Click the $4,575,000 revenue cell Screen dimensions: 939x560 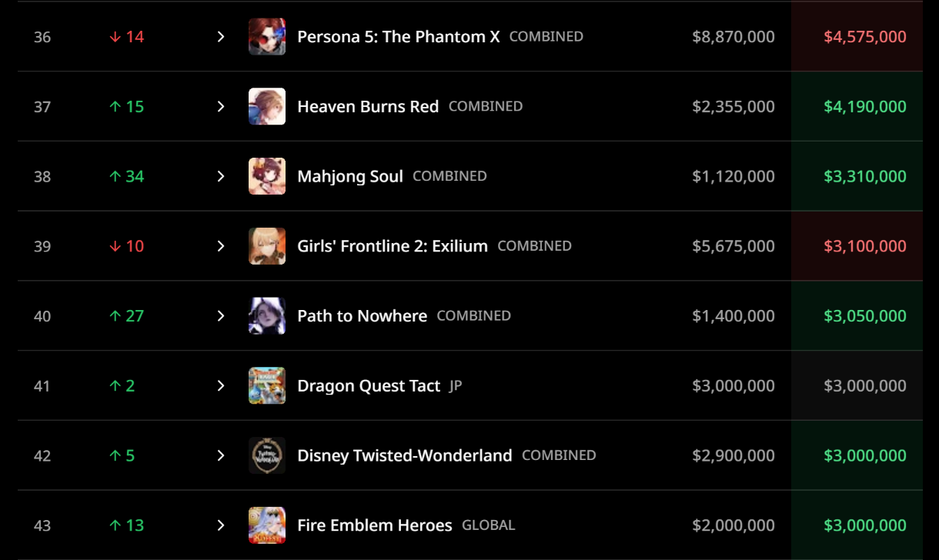tap(857, 37)
